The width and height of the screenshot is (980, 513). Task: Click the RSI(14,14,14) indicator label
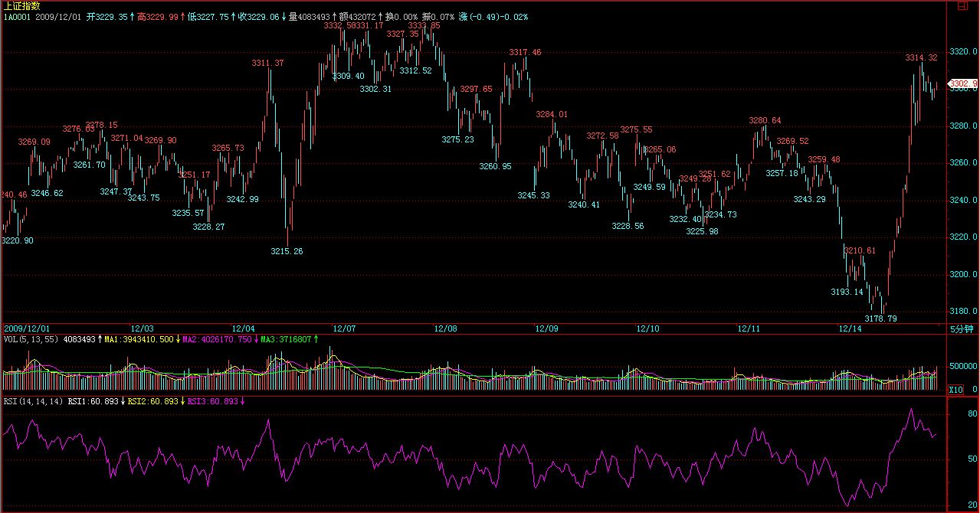coord(33,400)
